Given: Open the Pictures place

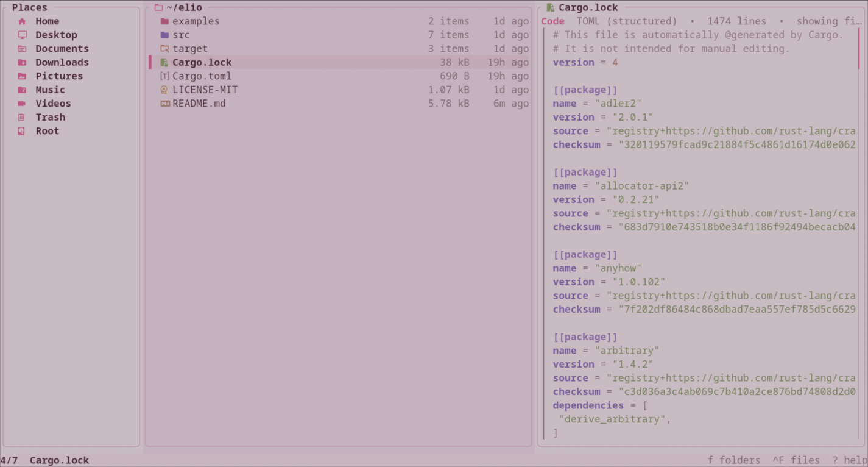Looking at the screenshot, I should point(58,76).
